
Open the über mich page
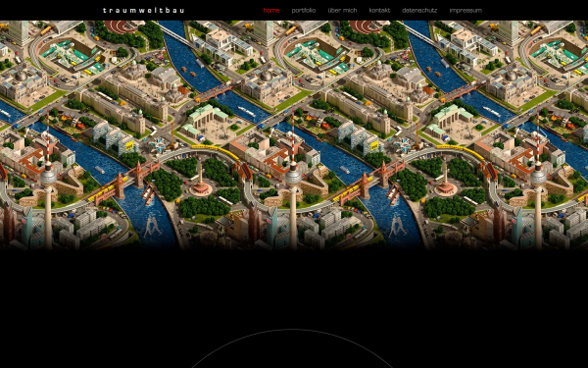click(342, 10)
